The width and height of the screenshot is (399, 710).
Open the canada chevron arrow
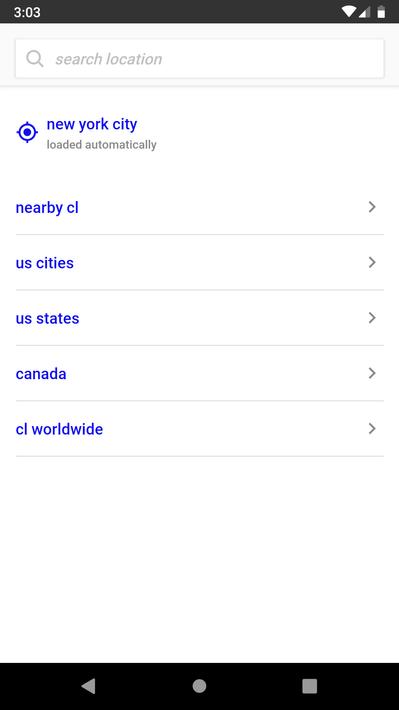point(372,373)
